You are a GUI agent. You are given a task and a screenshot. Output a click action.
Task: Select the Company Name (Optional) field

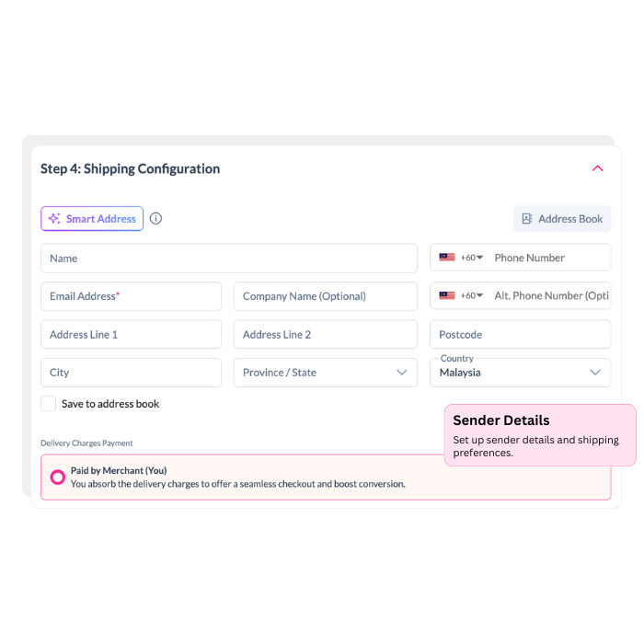tap(325, 296)
